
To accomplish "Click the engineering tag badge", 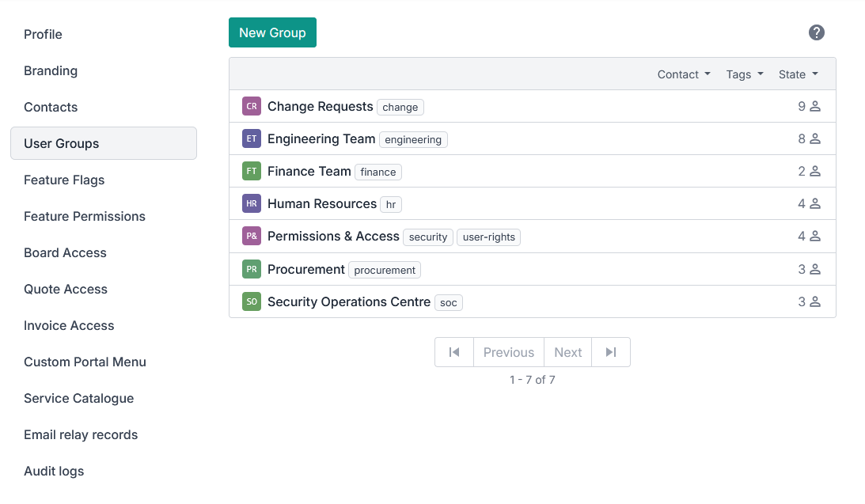I will click(413, 140).
